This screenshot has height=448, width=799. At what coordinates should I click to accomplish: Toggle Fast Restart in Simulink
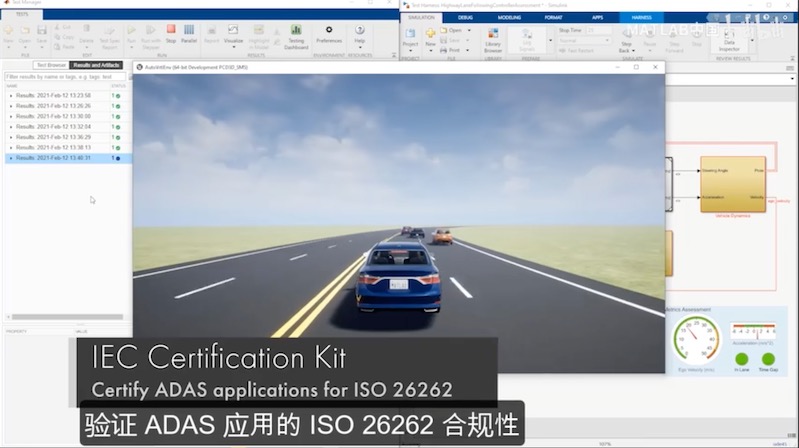576,51
